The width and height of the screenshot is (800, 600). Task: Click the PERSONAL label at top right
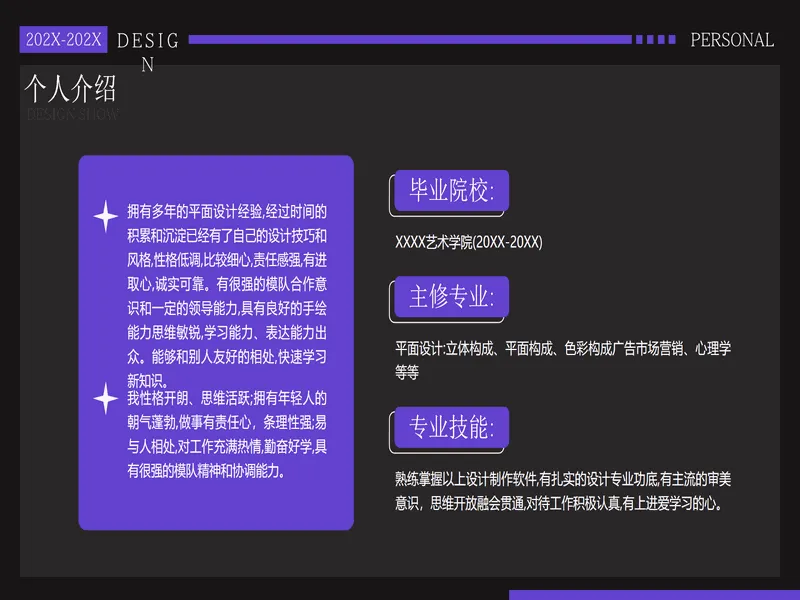(x=732, y=40)
